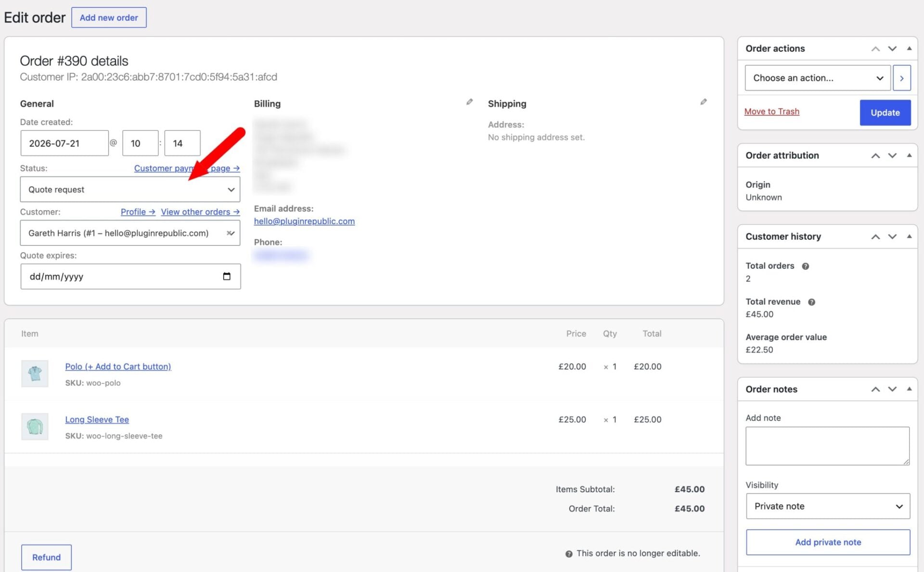
Task: Toggle the Order attribution panel collapse triangle
Action: coord(909,155)
